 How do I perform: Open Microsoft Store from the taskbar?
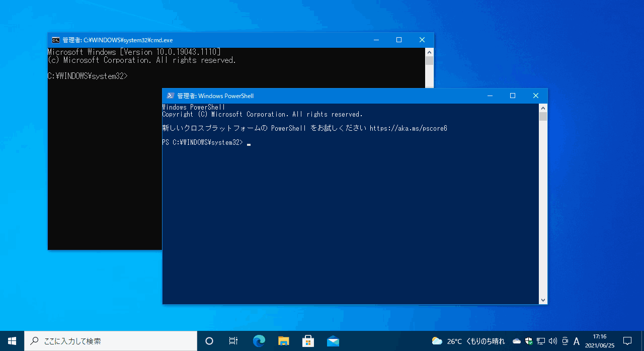[x=308, y=341]
